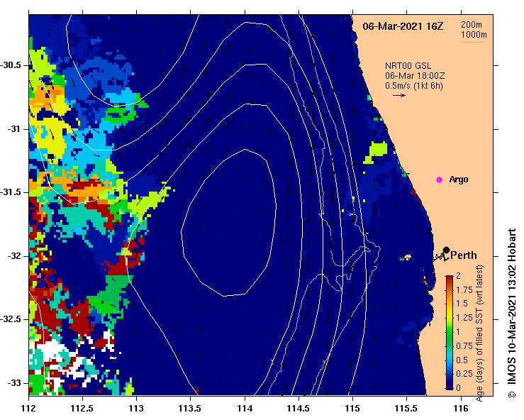Click the longitude "116" axis label

click(x=461, y=409)
